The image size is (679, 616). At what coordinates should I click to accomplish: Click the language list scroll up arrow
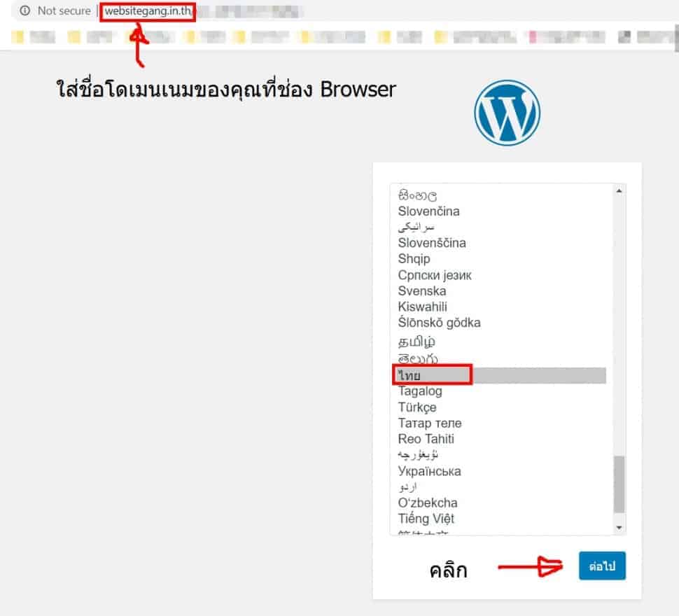[619, 190]
